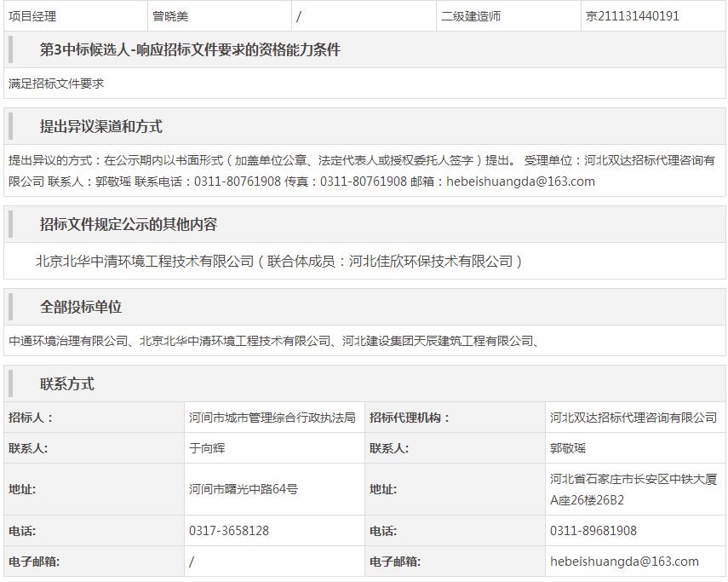Click the heading 提出异议渠道和方式
The image size is (728, 582).
101,126
